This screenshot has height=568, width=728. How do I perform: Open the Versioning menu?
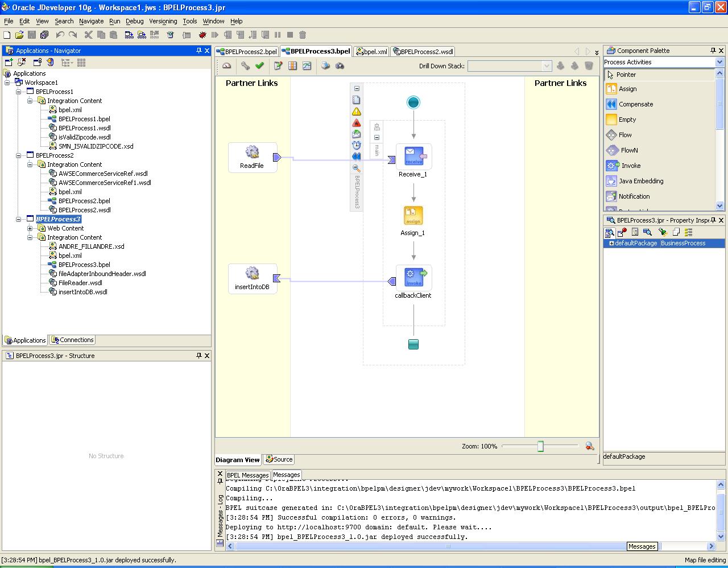[x=163, y=21]
